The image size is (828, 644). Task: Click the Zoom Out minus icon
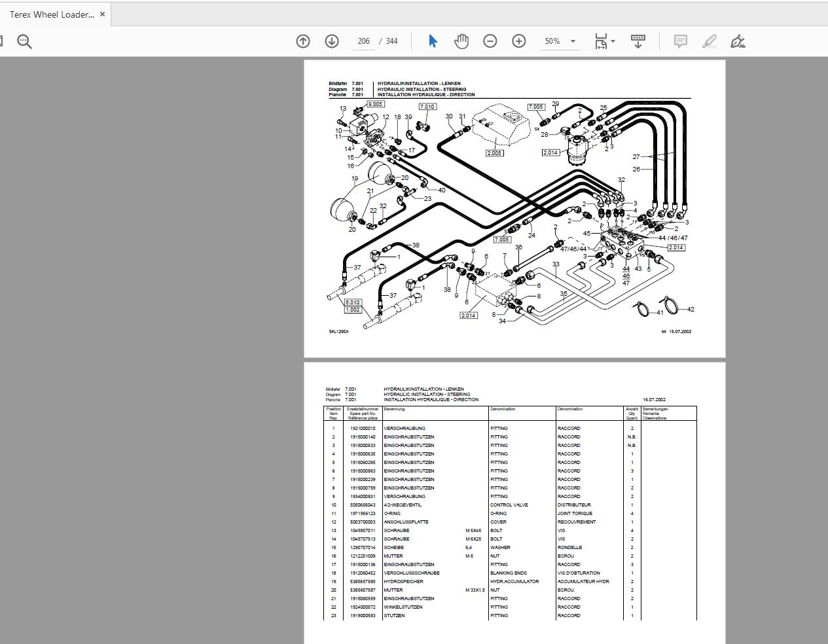pyautogui.click(x=490, y=41)
